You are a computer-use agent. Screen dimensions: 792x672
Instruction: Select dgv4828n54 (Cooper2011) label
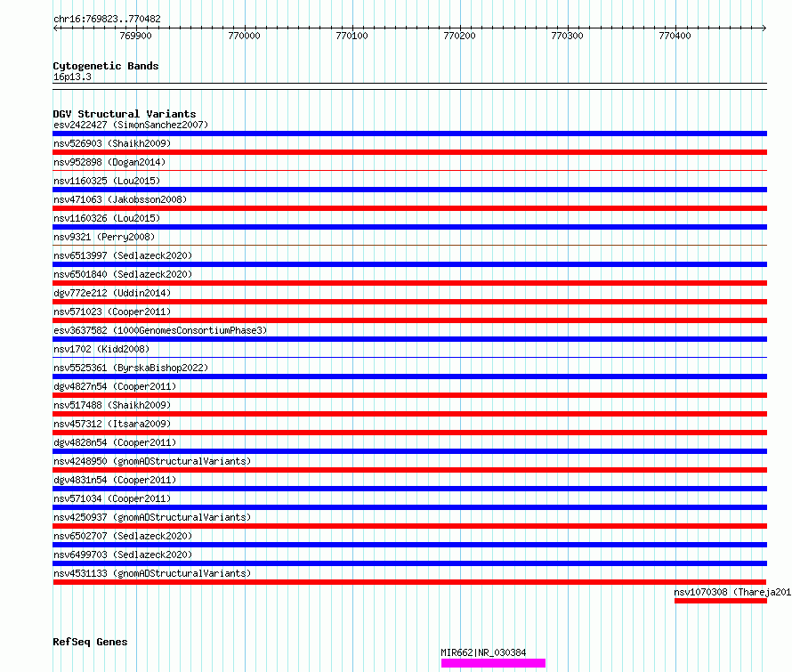(x=115, y=442)
